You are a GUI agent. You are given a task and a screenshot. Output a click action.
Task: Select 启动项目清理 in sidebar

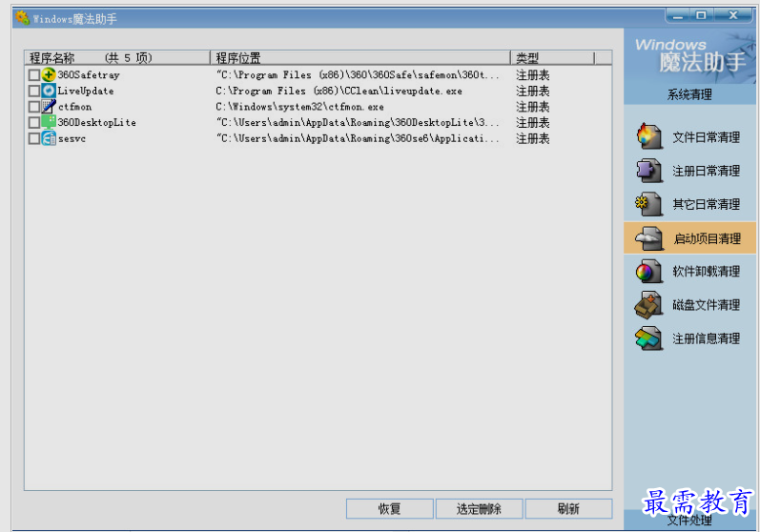click(x=689, y=238)
